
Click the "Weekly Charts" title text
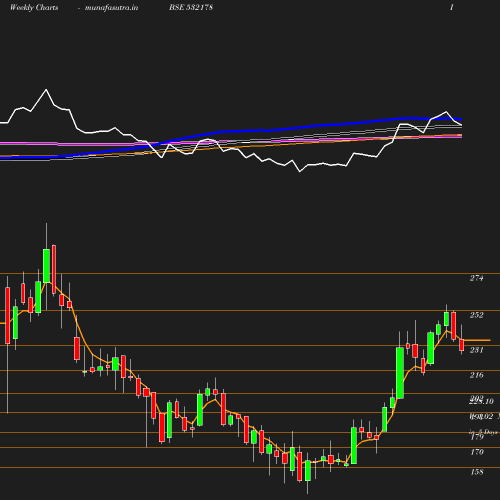click(x=34, y=7)
